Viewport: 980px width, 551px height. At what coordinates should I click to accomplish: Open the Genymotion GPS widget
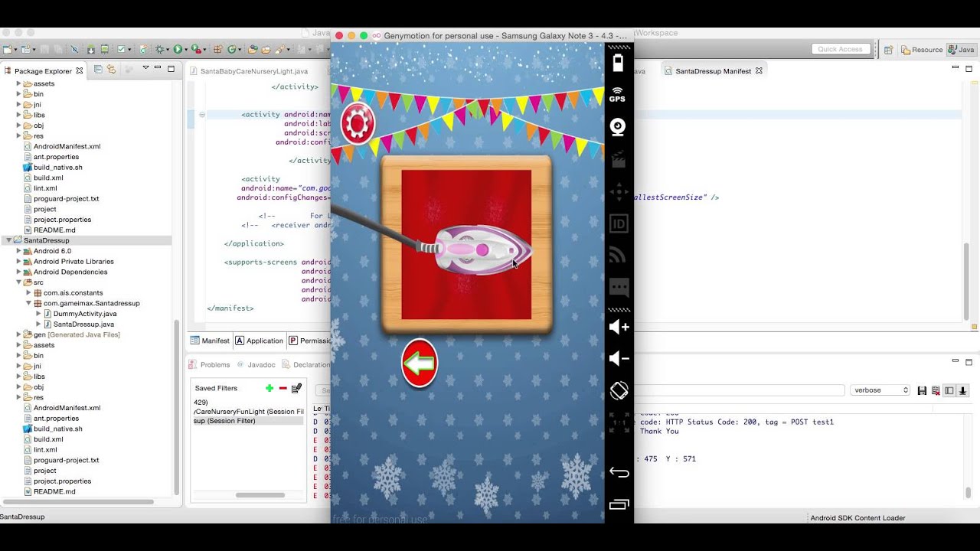tap(618, 95)
